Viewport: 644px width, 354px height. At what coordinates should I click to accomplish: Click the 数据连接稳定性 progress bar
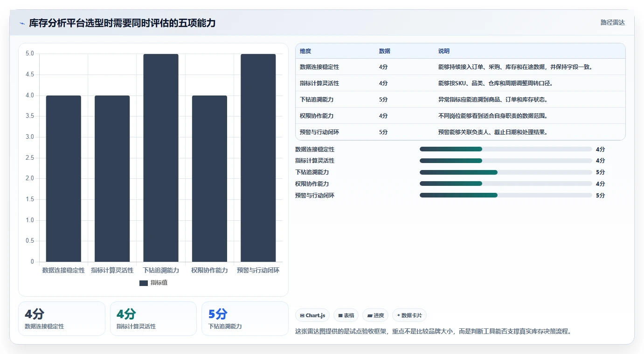pyautogui.click(x=506, y=149)
